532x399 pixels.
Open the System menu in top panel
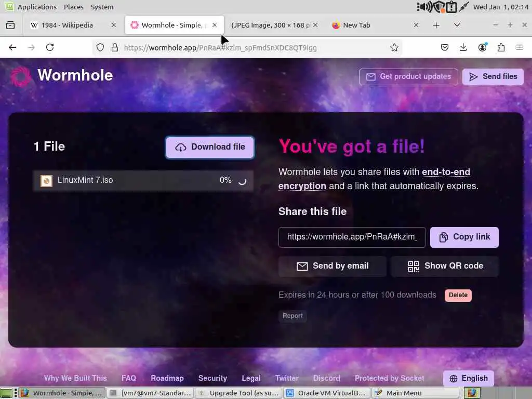pyautogui.click(x=102, y=7)
